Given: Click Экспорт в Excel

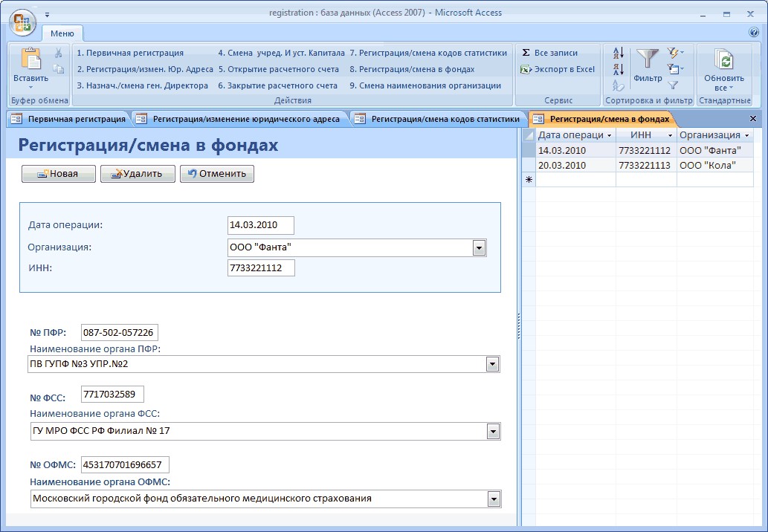Looking at the screenshot, I should pos(558,70).
